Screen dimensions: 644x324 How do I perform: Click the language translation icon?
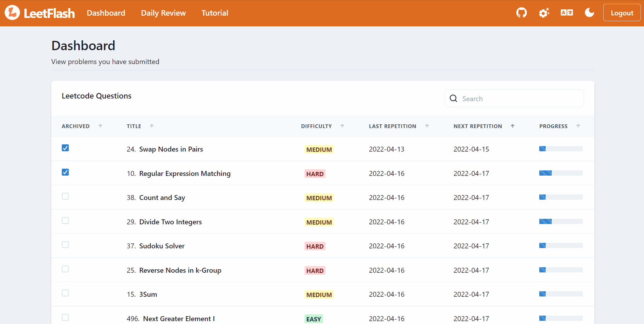(567, 13)
